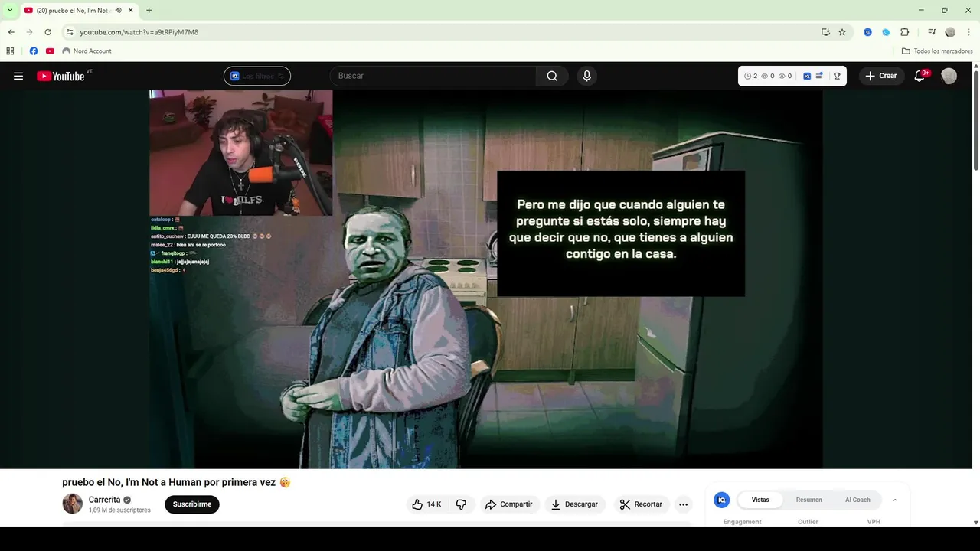Click install app icon in address bar
Image resolution: width=980 pixels, height=551 pixels.
click(825, 32)
